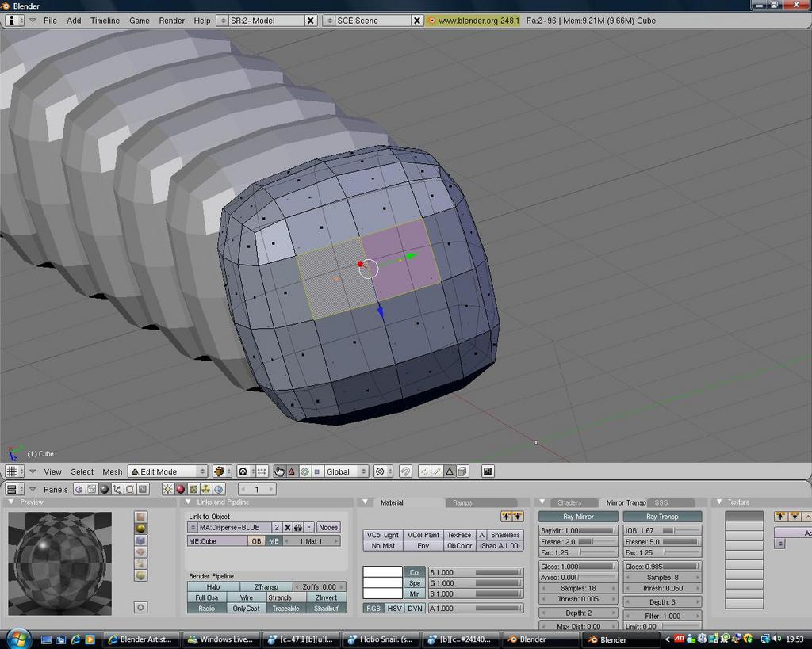The height and width of the screenshot is (649, 812).
Task: Switch to face select mode icon
Action: (x=449, y=471)
